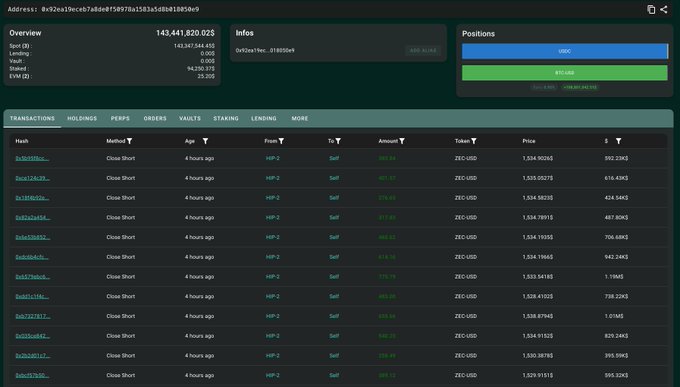
Task: Open hash link in the 395.59K$ row
Action: click(x=33, y=356)
